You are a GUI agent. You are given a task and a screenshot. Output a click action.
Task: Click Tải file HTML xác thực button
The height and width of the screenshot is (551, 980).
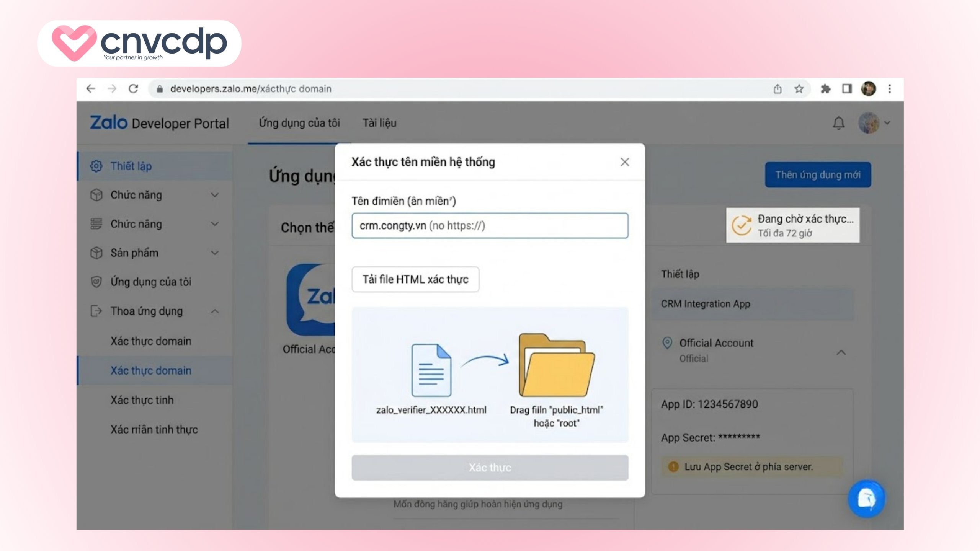coord(415,279)
